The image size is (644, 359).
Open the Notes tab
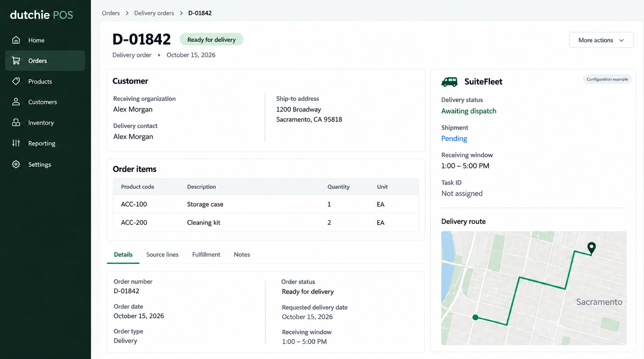tap(242, 255)
